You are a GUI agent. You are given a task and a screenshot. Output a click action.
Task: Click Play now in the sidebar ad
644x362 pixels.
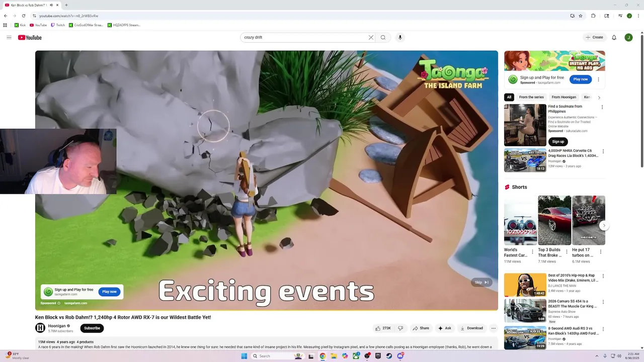[581, 79]
